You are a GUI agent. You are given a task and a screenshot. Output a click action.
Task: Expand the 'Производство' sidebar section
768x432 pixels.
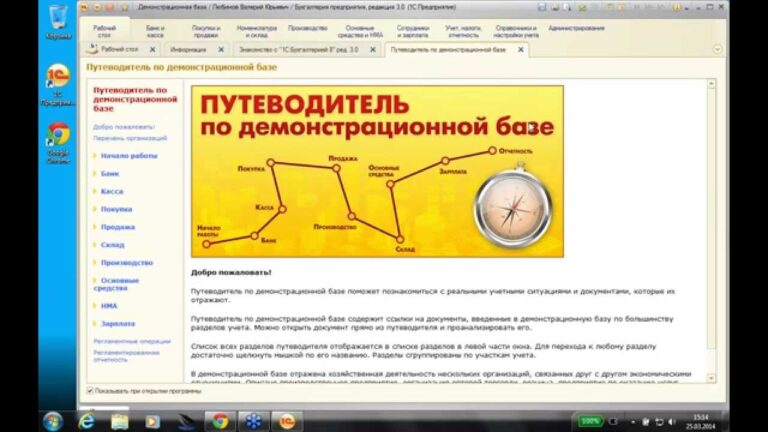[126, 262]
